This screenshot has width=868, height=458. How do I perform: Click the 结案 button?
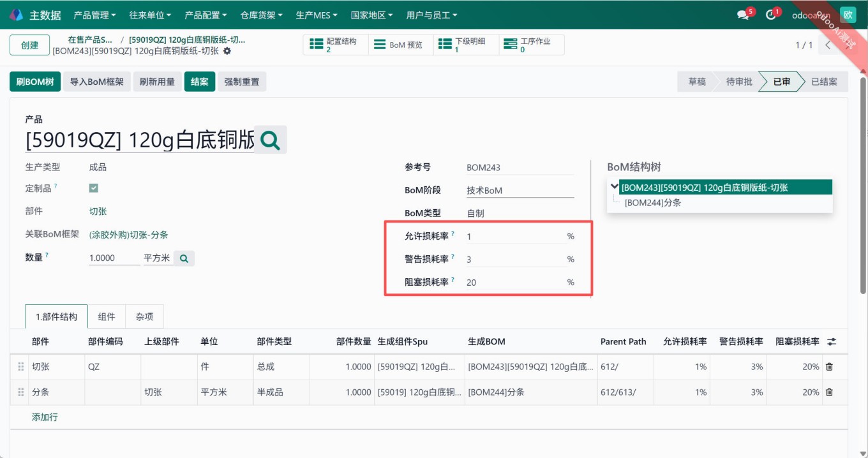pyautogui.click(x=200, y=82)
